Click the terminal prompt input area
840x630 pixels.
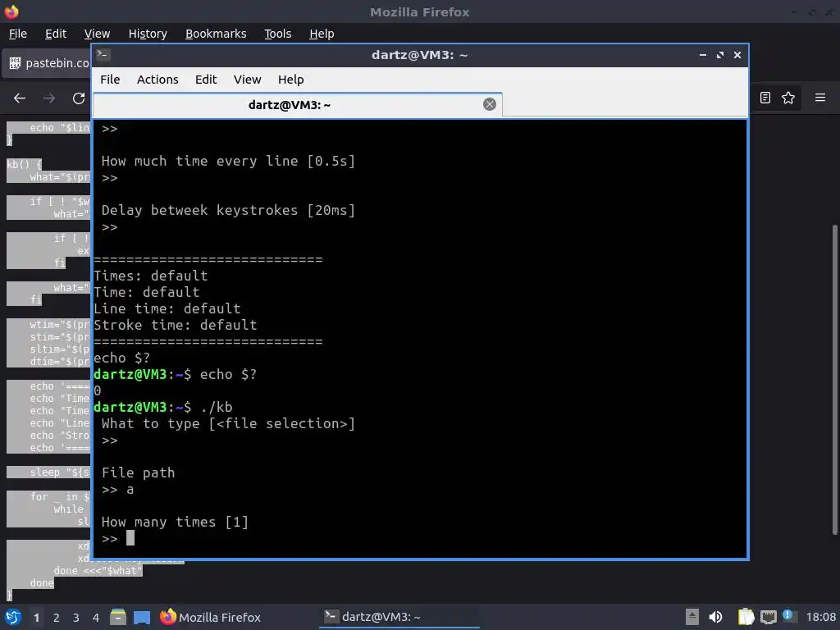(130, 538)
